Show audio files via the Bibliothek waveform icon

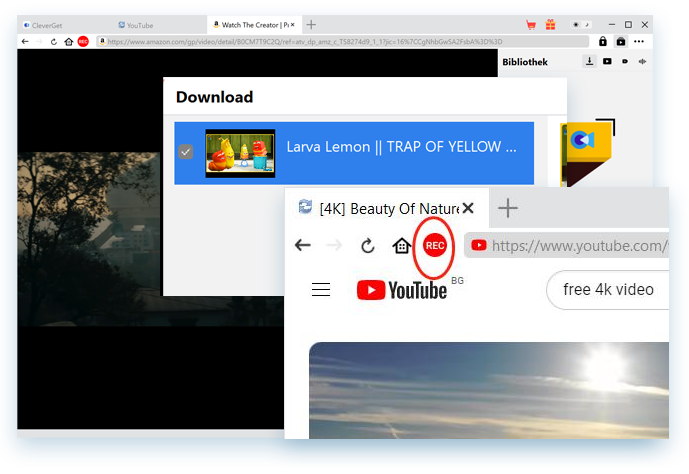pos(642,62)
